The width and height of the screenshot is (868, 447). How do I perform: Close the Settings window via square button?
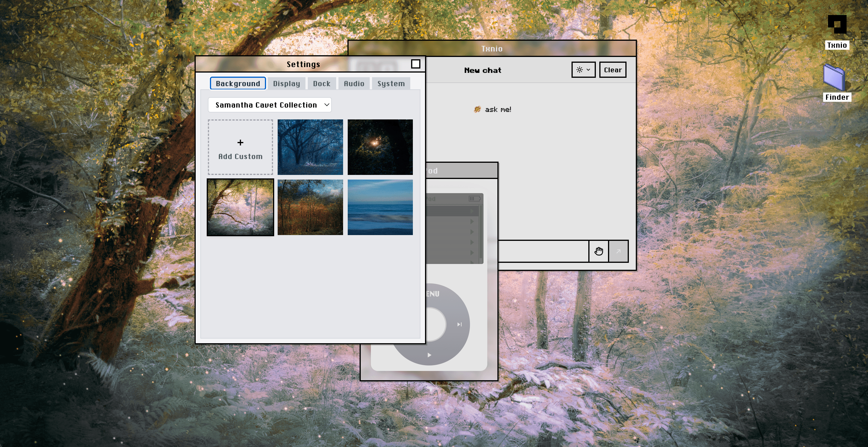pos(415,64)
